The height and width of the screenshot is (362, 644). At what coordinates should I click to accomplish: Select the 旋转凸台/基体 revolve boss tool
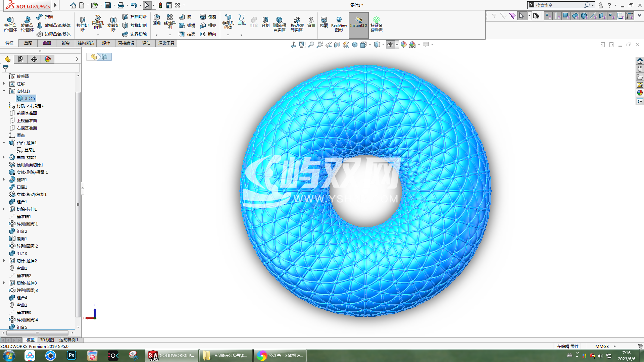[27, 24]
